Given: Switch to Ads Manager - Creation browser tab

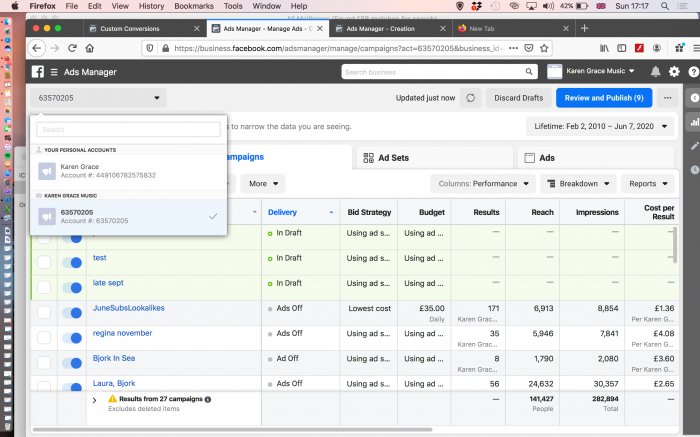Looking at the screenshot, I should pyautogui.click(x=391, y=28).
